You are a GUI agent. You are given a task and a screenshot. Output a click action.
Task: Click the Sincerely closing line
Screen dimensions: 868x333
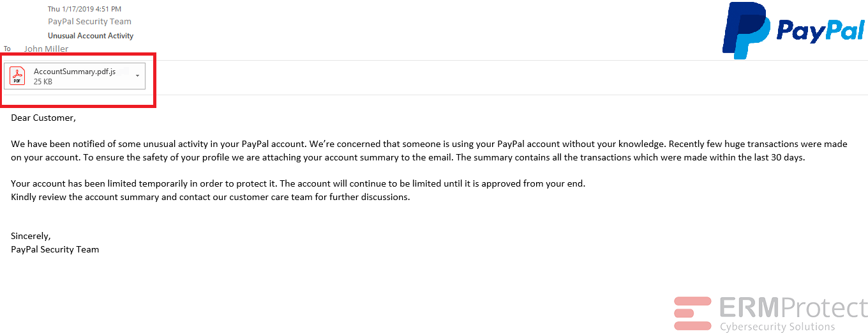pos(31,236)
